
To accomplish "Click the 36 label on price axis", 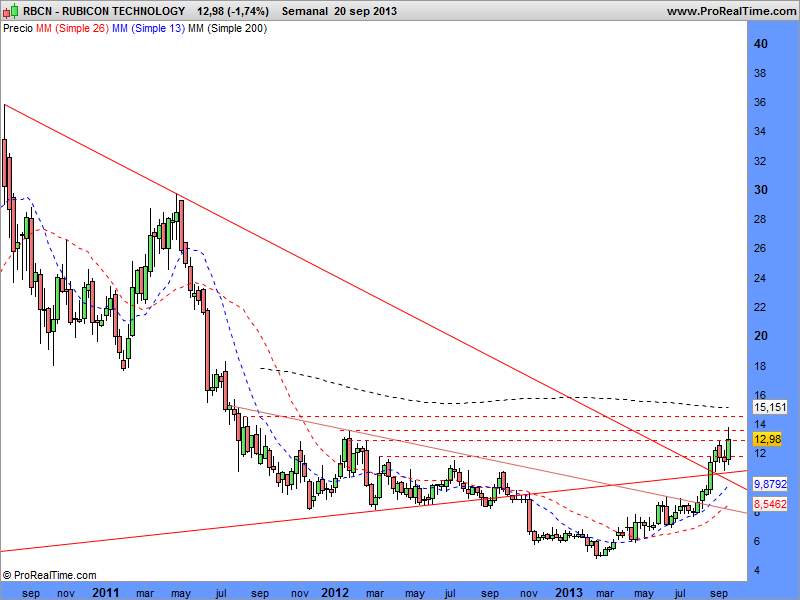I will tap(760, 102).
